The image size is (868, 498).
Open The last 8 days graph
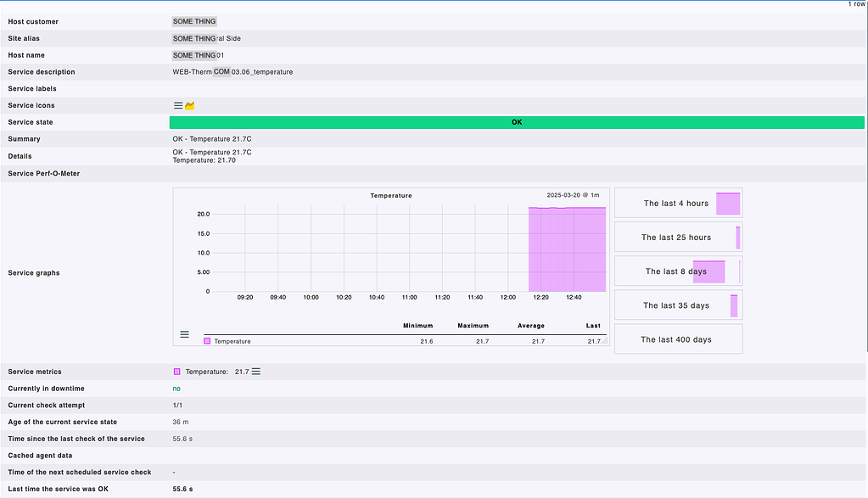[x=679, y=271]
